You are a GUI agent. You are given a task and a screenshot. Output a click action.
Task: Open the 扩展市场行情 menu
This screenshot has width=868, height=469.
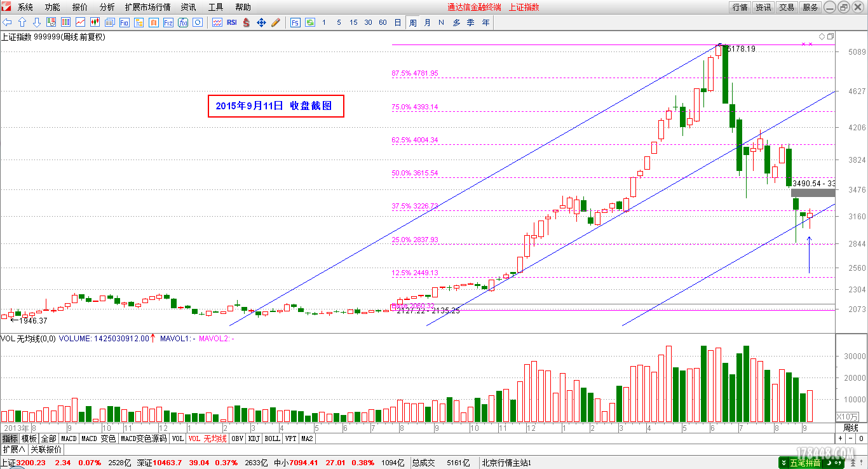click(147, 8)
